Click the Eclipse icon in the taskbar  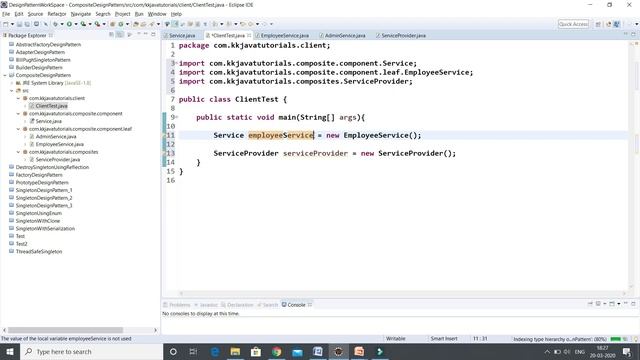[x=338, y=351]
